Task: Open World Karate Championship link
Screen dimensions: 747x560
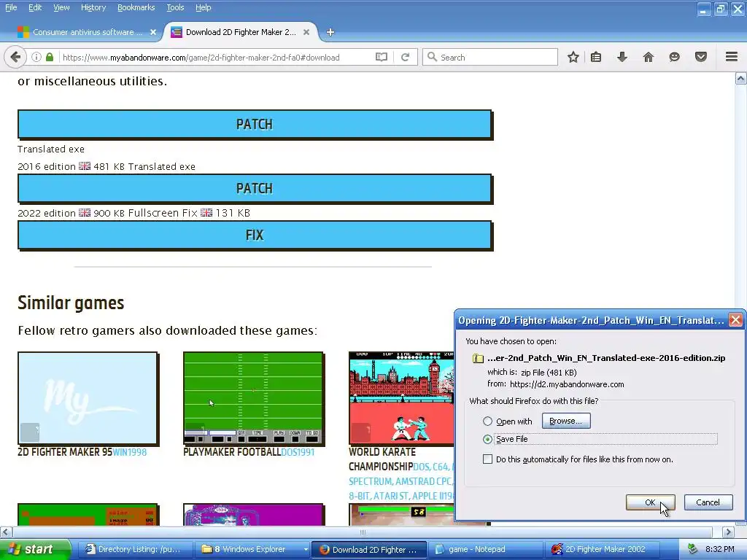Action: [x=382, y=459]
